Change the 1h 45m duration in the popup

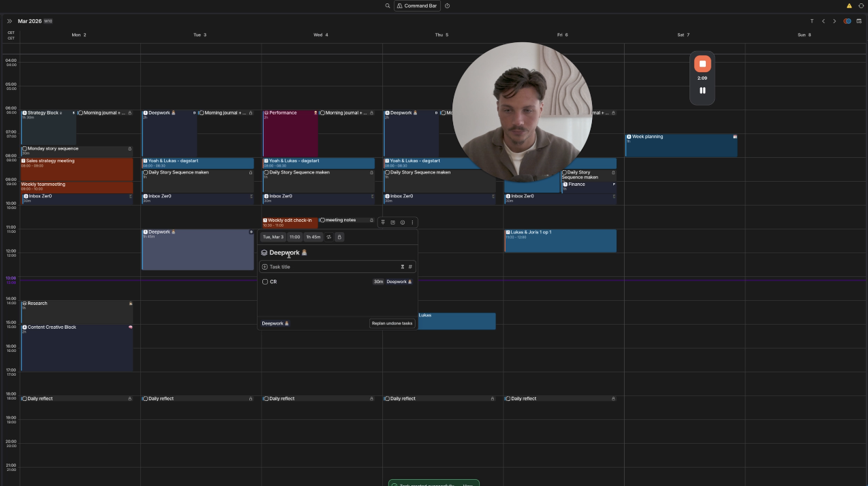[313, 237]
